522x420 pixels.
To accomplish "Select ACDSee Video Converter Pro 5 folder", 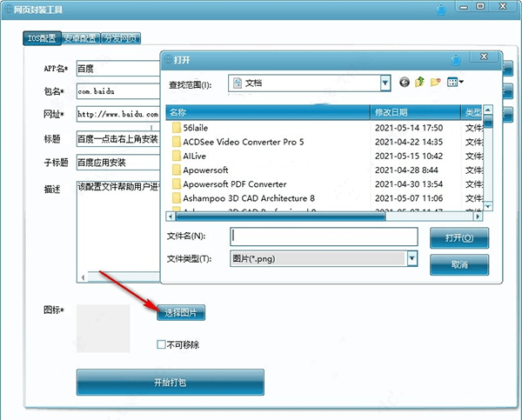I will tap(244, 142).
